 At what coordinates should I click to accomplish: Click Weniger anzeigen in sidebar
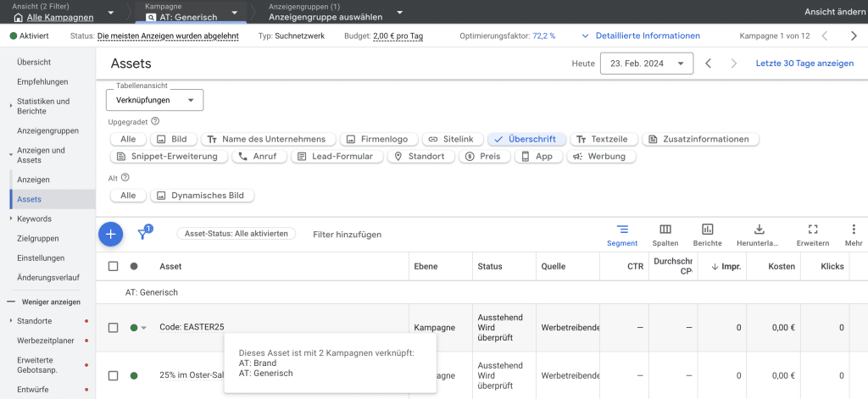(51, 302)
